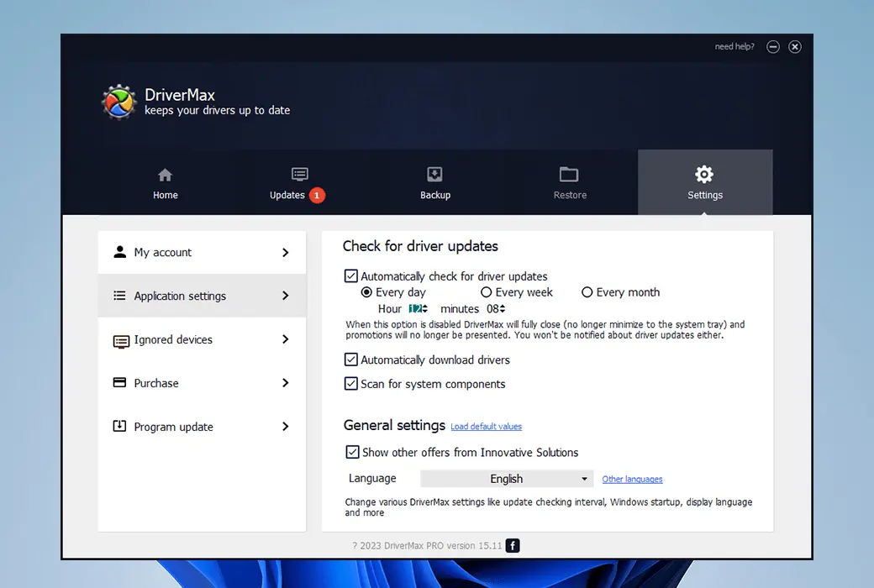Click the Facebook icon in footer

click(513, 546)
